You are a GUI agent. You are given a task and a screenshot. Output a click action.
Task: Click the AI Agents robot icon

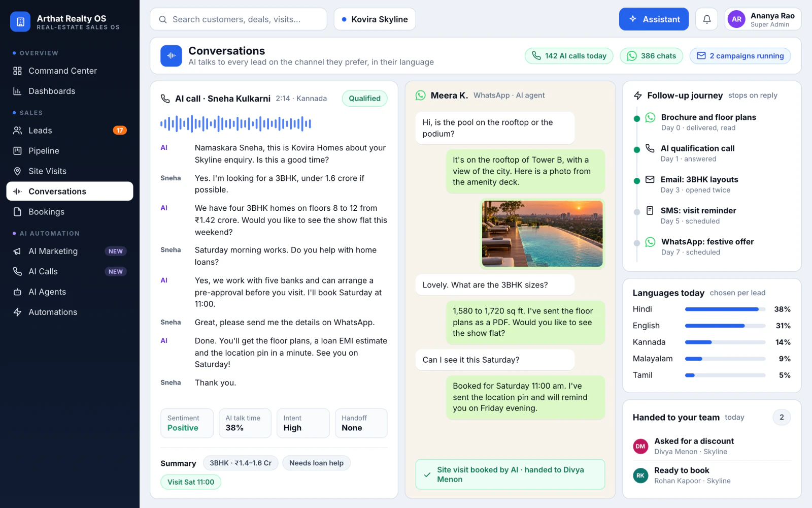click(17, 292)
